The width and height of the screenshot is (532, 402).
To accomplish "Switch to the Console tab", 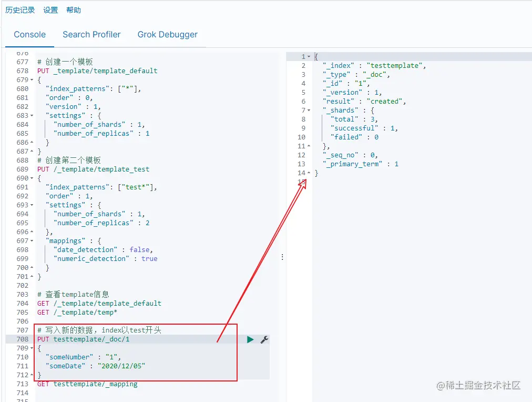I will [29, 35].
